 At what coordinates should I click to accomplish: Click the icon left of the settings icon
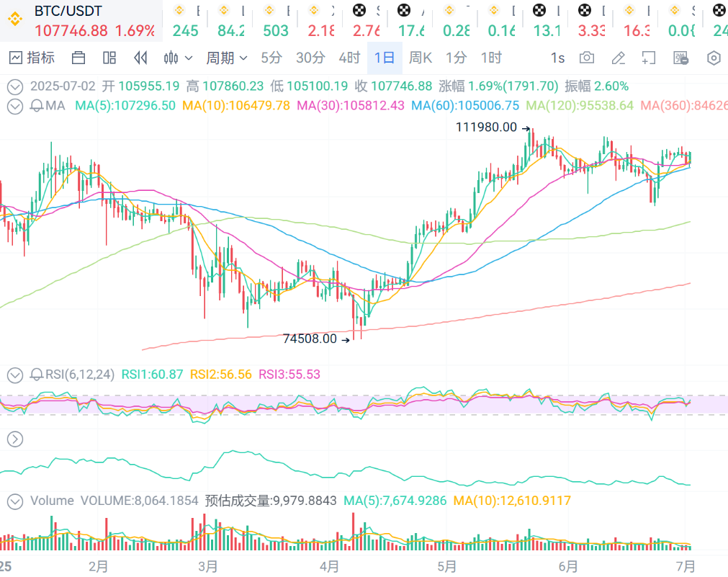680,58
